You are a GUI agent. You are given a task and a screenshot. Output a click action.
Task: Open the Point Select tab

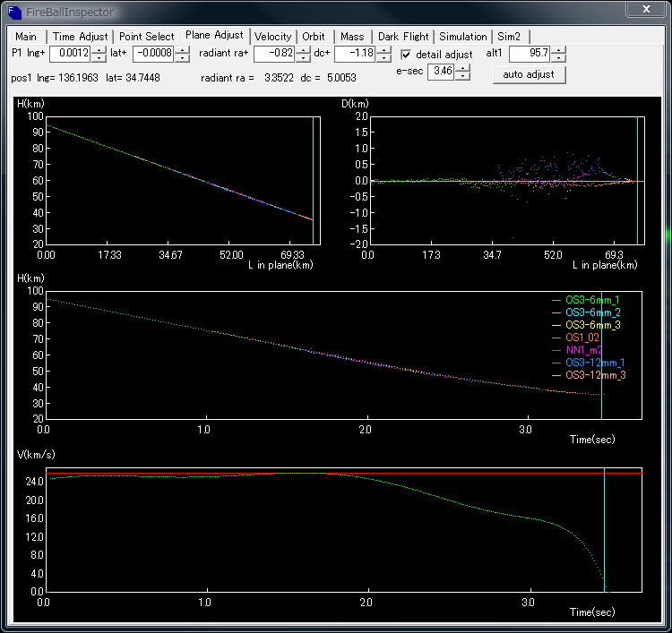click(x=147, y=37)
